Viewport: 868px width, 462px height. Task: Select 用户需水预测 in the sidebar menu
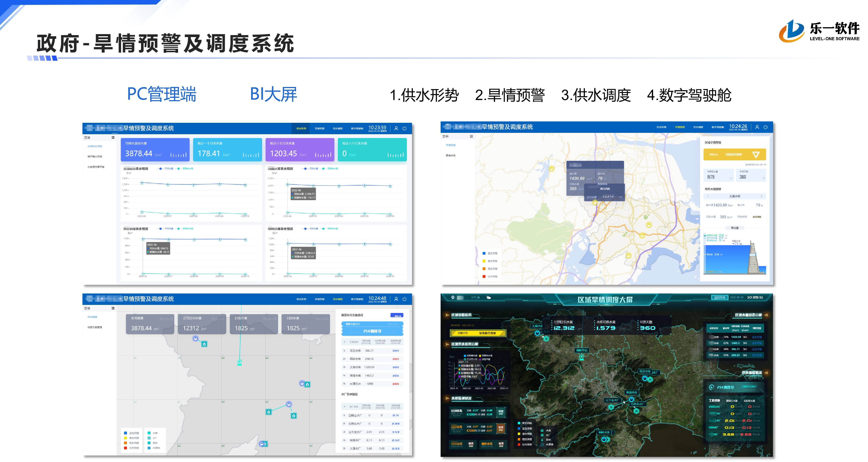click(95, 156)
